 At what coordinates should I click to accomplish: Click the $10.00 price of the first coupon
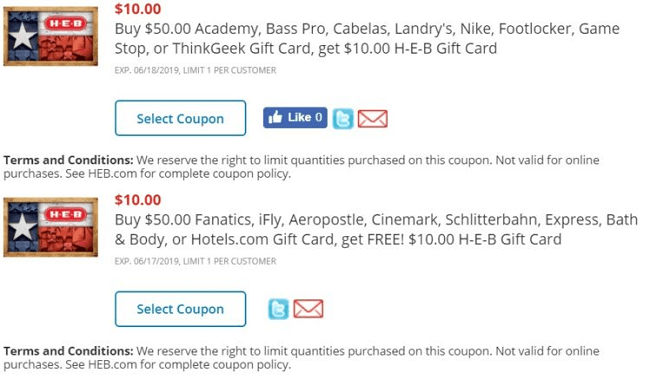[138, 9]
